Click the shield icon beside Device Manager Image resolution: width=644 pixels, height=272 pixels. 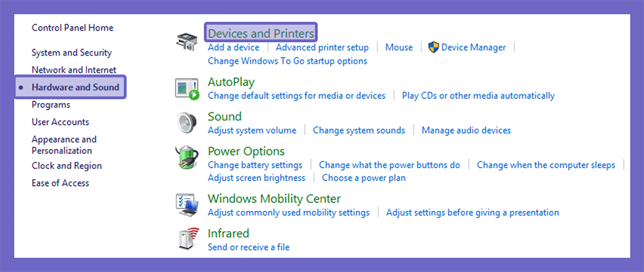point(434,47)
